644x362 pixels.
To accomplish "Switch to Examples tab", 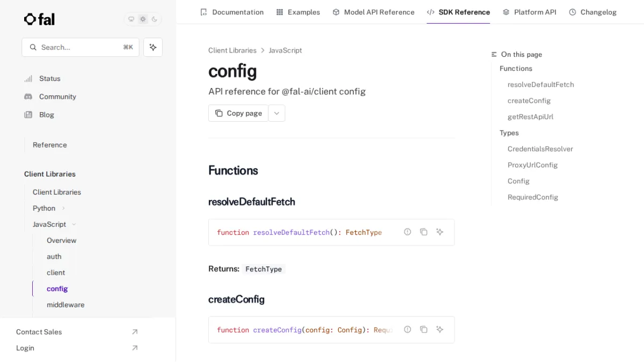I will click(298, 12).
